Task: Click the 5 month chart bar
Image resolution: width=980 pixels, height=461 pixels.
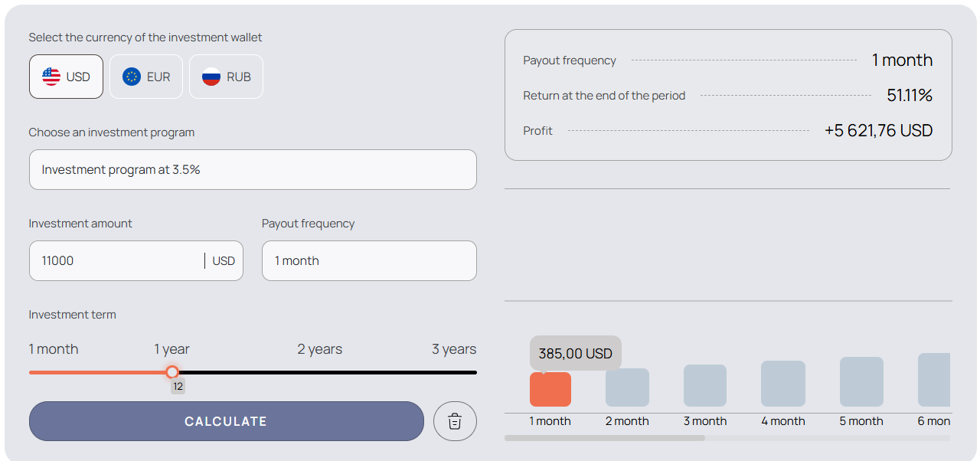Action: 861,381
